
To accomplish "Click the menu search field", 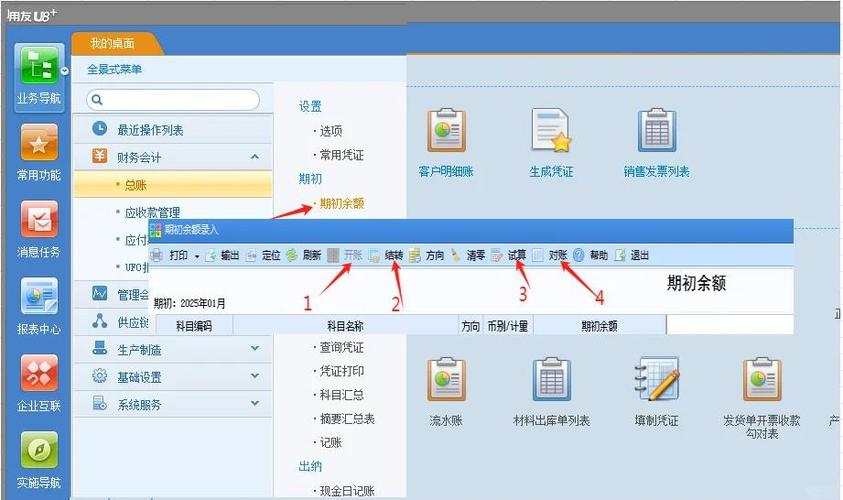I will (x=173, y=99).
